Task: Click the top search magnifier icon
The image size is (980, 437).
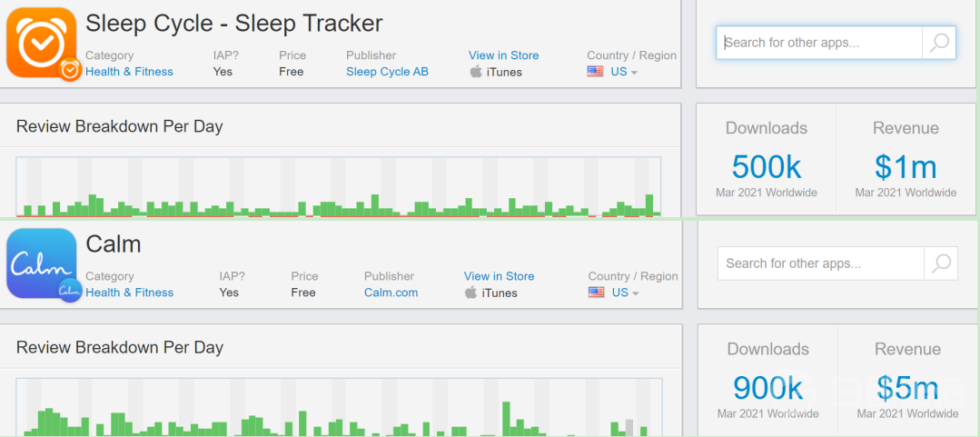Action: pyautogui.click(x=939, y=42)
